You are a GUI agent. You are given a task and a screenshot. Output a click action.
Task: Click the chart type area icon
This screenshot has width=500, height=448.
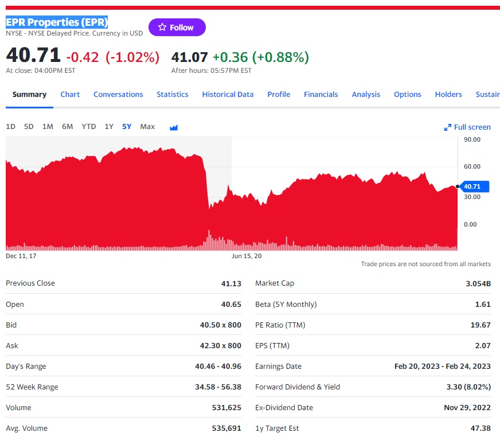(x=174, y=127)
